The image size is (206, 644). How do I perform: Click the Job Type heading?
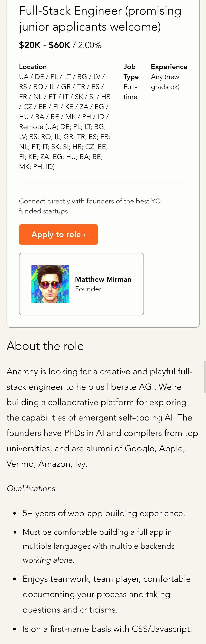131,71
